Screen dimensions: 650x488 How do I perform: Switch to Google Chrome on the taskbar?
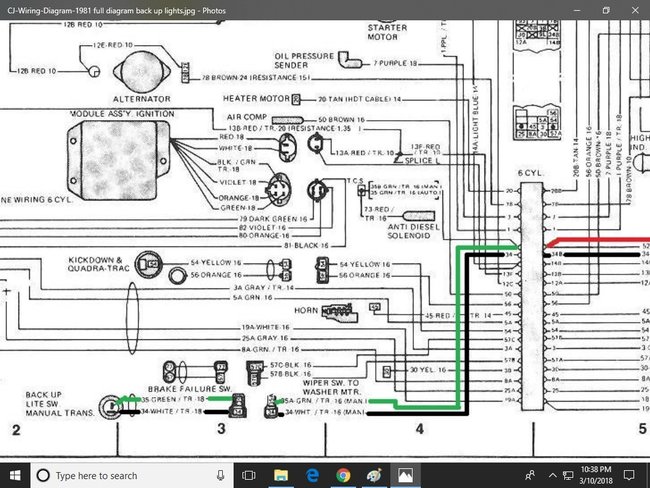point(343,475)
